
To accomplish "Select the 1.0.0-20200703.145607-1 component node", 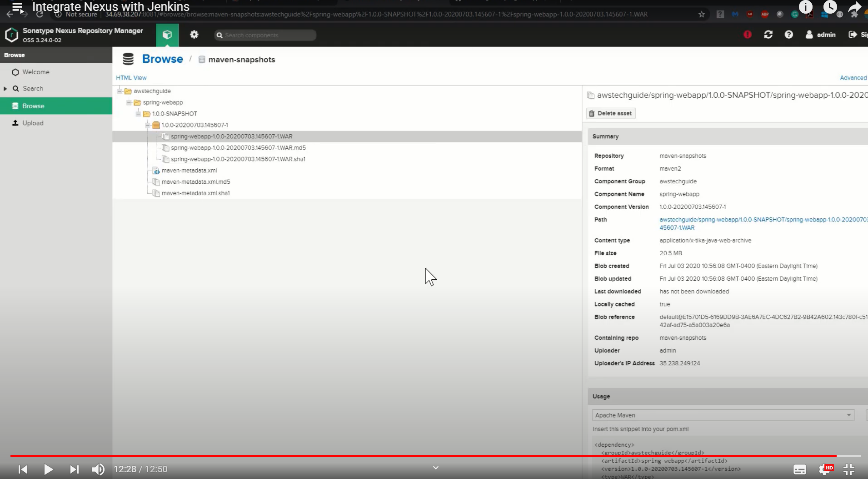I will coord(195,125).
